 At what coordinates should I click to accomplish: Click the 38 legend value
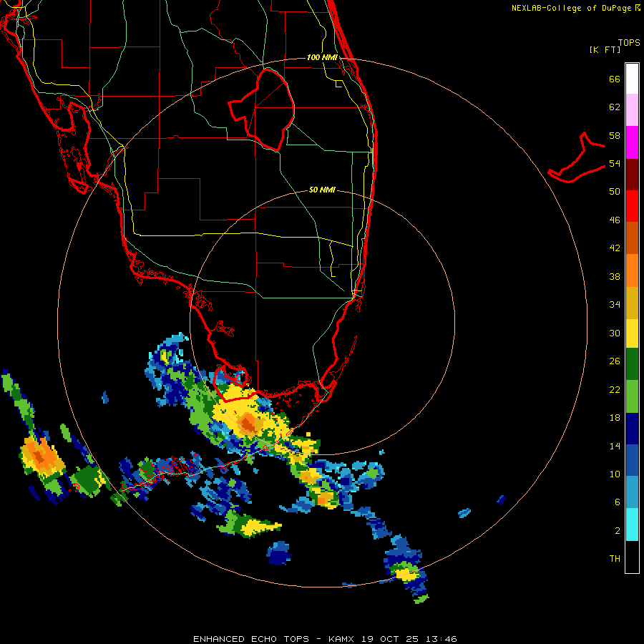click(x=615, y=276)
